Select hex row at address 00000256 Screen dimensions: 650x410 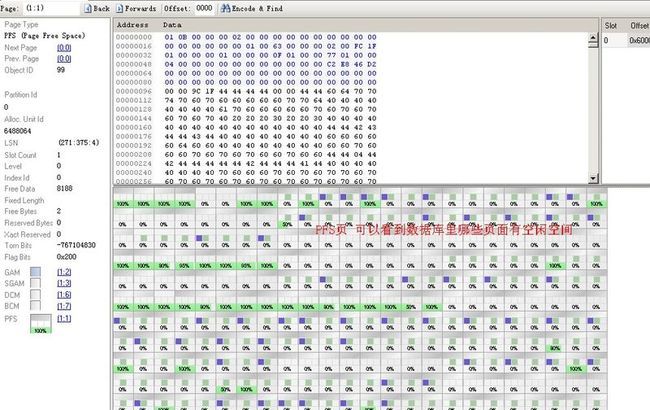(x=246, y=181)
